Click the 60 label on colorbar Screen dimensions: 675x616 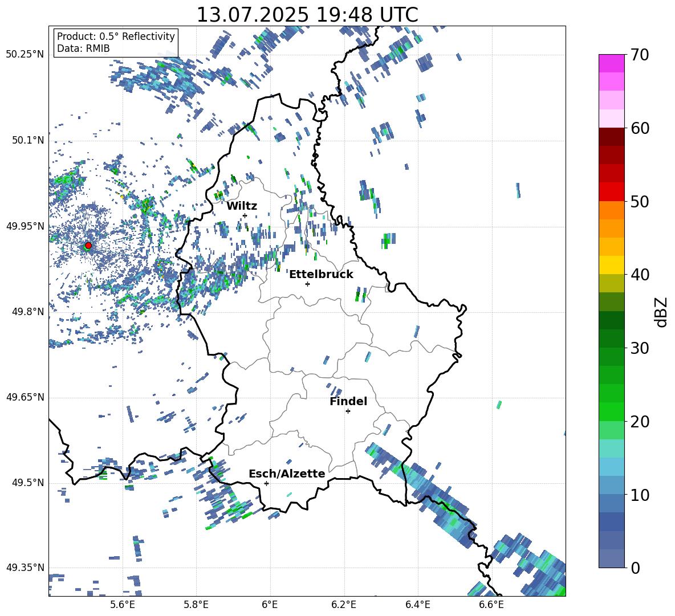coord(639,128)
